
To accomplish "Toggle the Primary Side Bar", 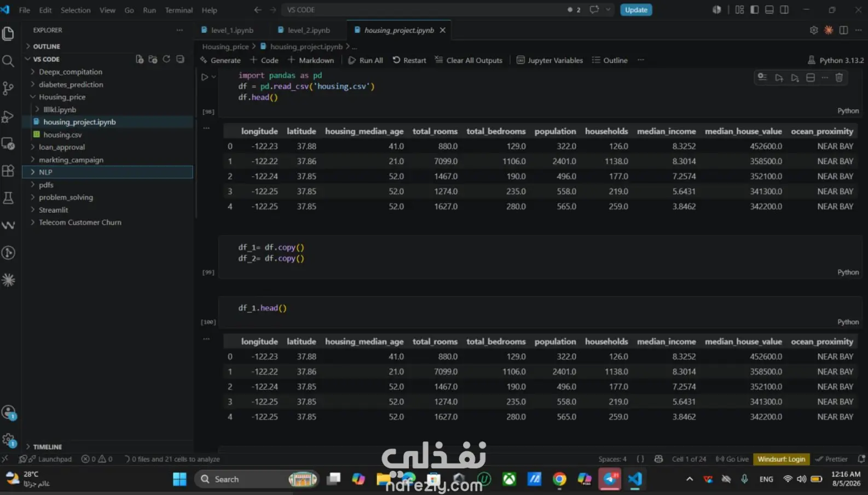I will pyautogui.click(x=755, y=10).
